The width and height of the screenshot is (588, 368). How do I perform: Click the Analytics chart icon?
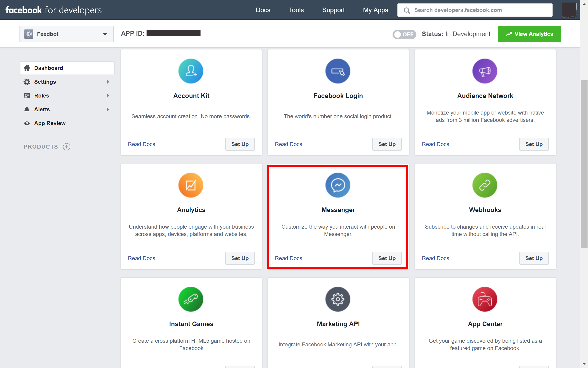(191, 185)
